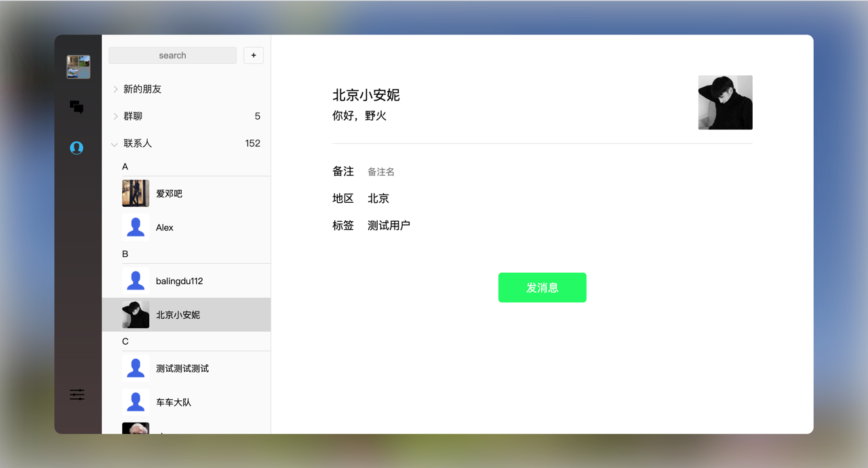Viewport: 868px width, 468px height.
Task: Open 新的朋友 row
Action: point(186,90)
